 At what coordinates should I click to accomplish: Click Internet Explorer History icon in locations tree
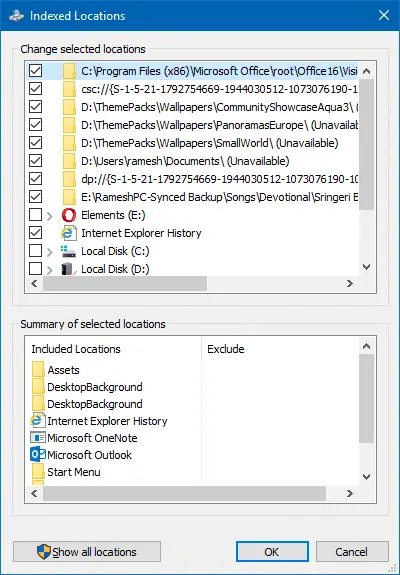point(69,233)
